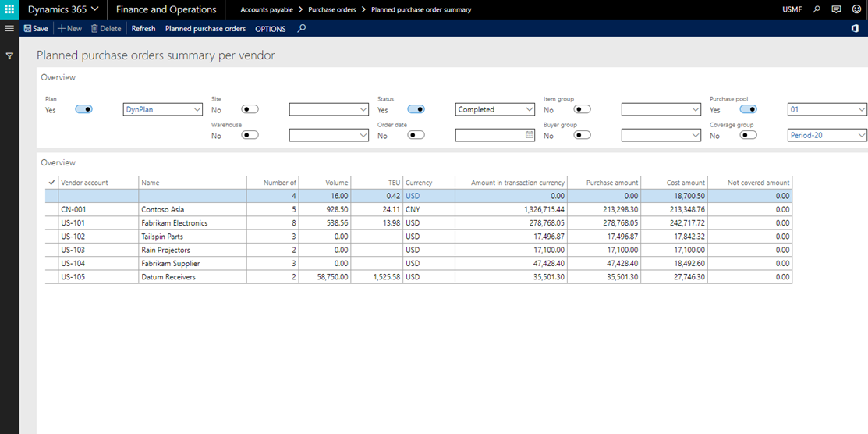Screen dimensions: 868x434
Task: Toggle the Plan switch off
Action: point(83,109)
